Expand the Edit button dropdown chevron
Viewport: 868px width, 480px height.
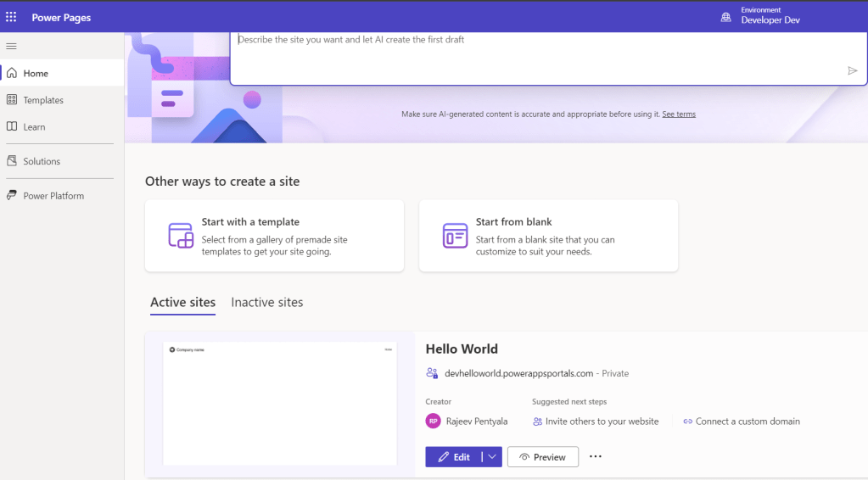(x=492, y=457)
